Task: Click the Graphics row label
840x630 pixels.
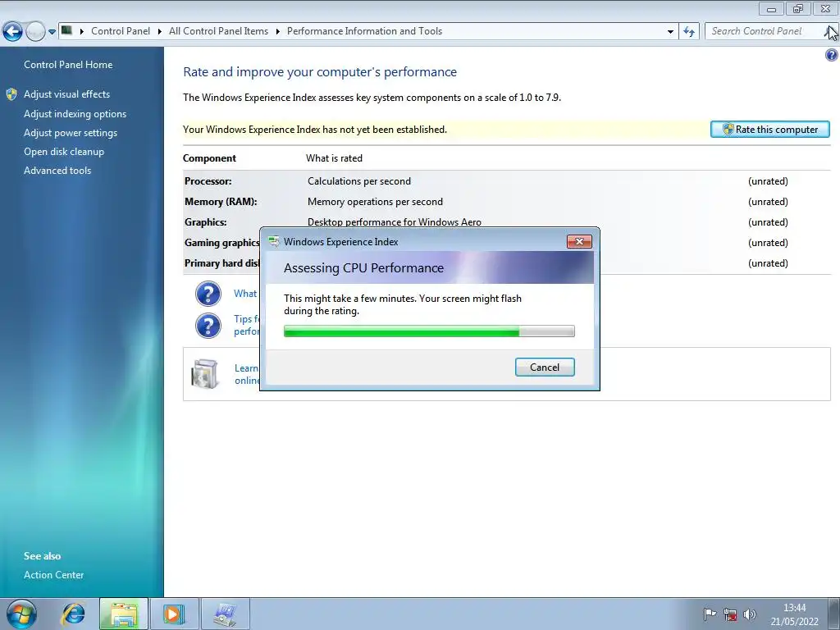Action: coord(206,221)
